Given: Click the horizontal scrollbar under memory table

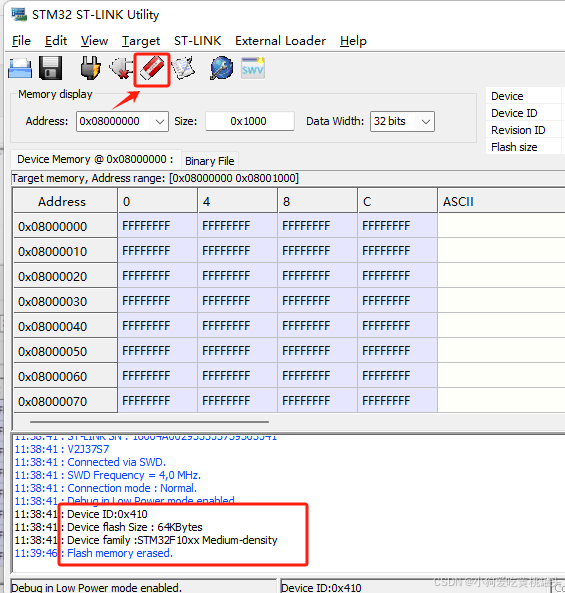Looking at the screenshot, I should pos(149,421).
